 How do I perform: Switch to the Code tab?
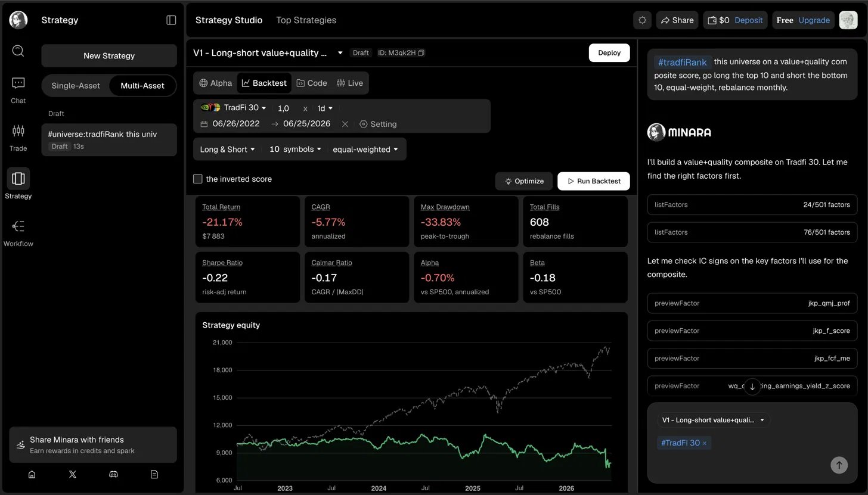(x=312, y=83)
